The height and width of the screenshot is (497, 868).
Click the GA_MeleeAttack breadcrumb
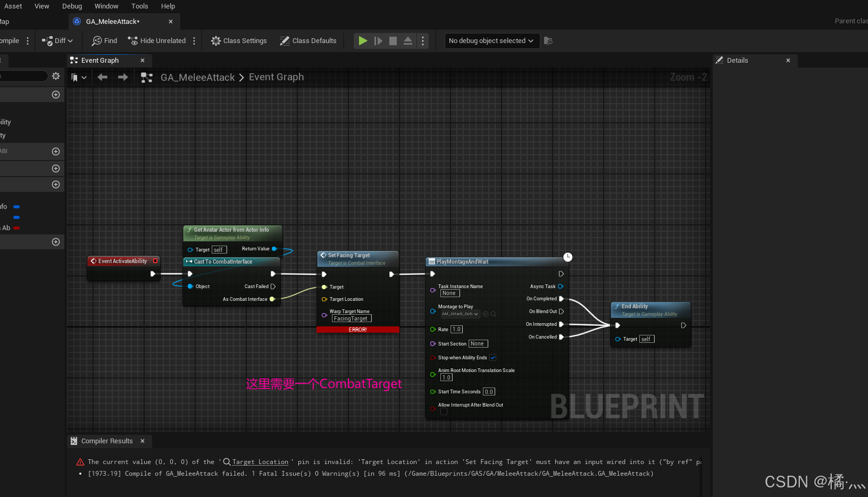click(x=198, y=78)
